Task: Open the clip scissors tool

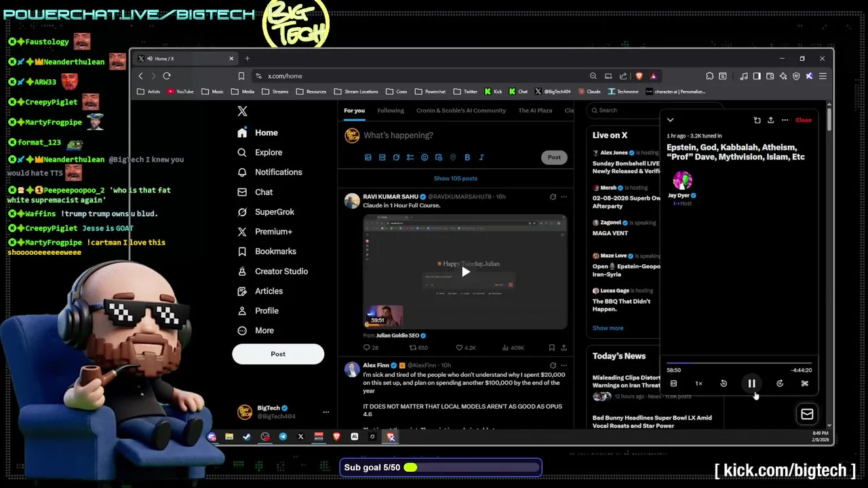Action: pos(805,384)
